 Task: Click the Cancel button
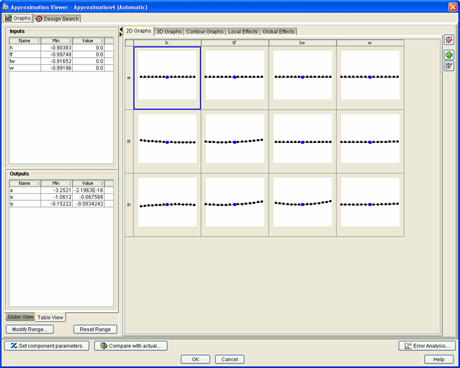(230, 359)
